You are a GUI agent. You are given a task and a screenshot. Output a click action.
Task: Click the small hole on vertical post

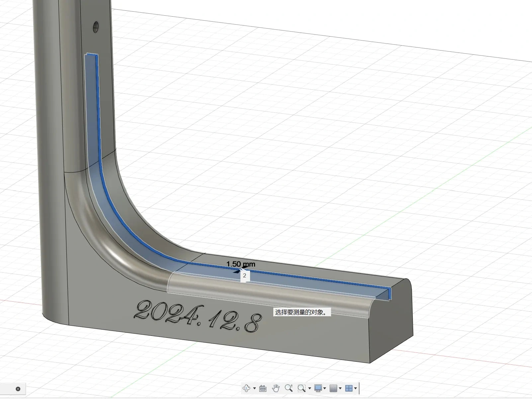pyautogui.click(x=96, y=27)
